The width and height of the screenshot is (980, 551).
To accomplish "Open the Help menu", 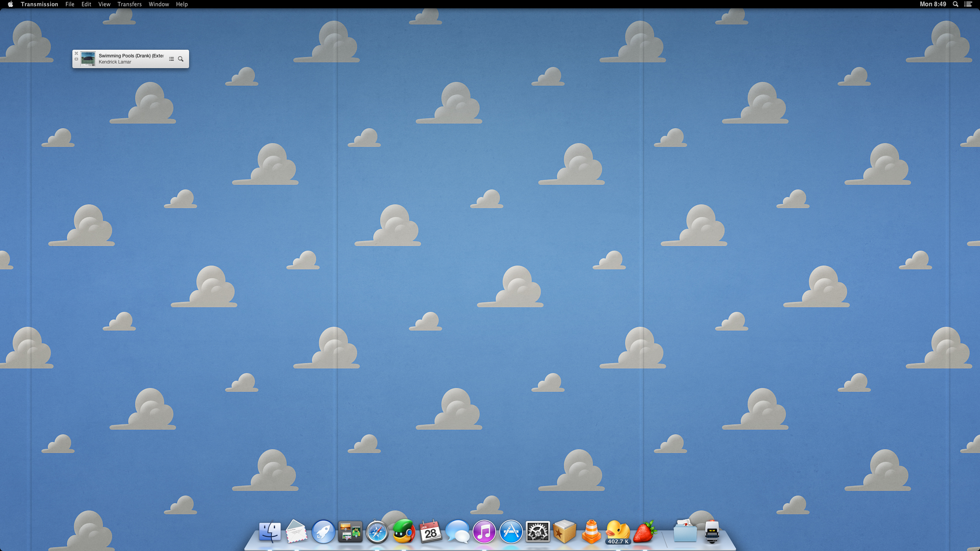I will (x=182, y=4).
